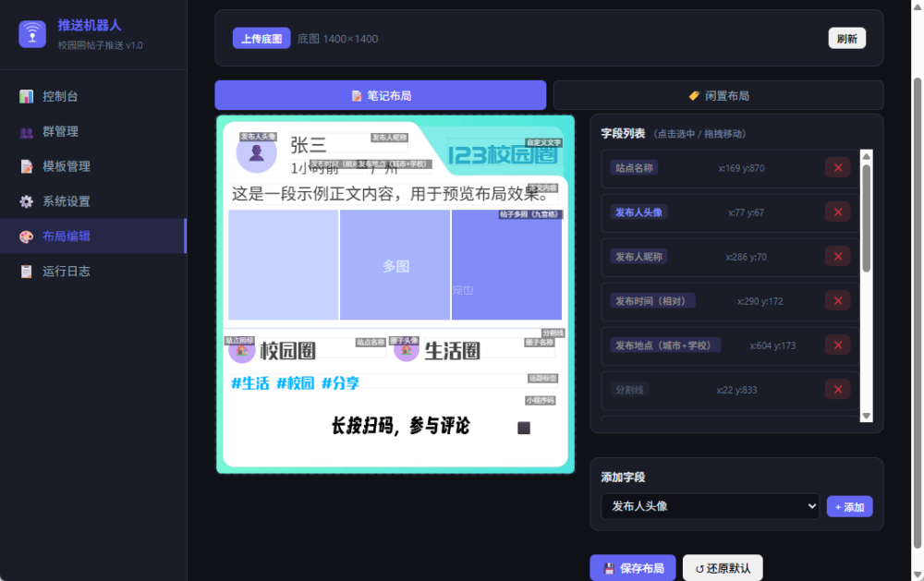
Task: Click 还原默认 to reset layout
Action: tap(722, 568)
